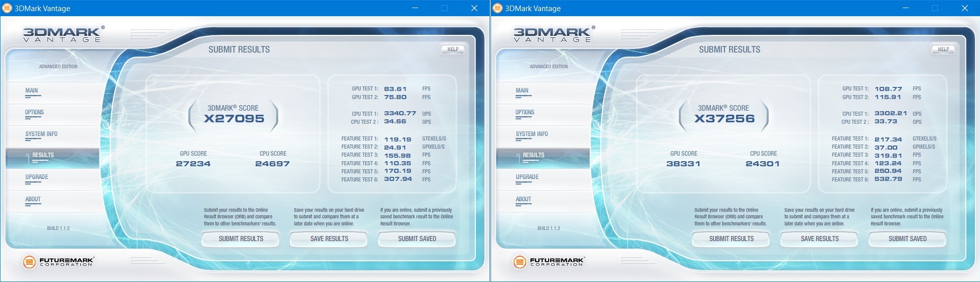Click the 3DMark Vantage icon in left window title bar

[8, 8]
